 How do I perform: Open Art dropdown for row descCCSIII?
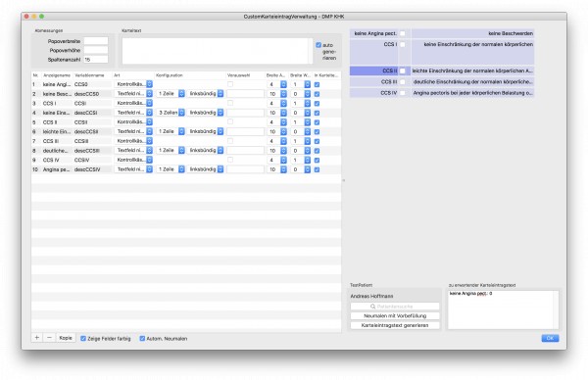(x=133, y=150)
